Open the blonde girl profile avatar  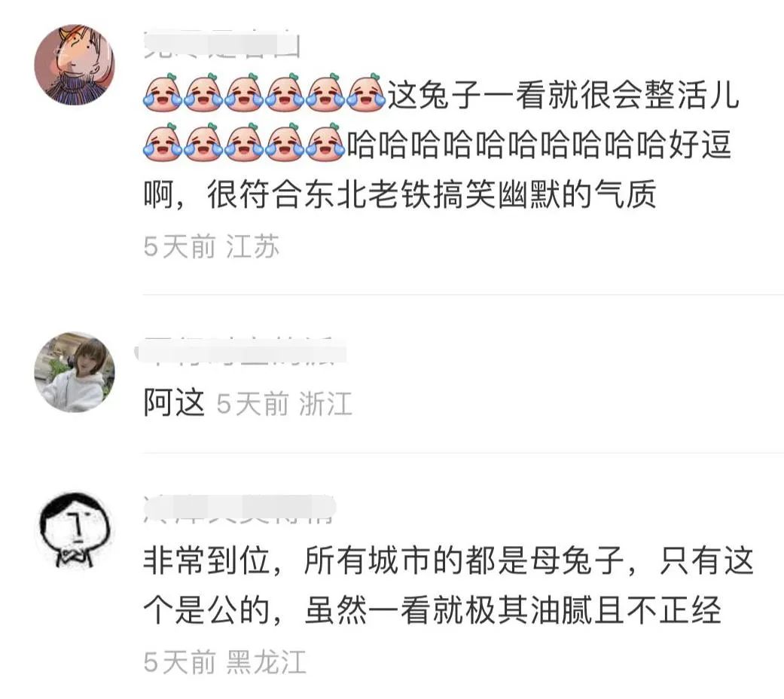pyautogui.click(x=75, y=371)
